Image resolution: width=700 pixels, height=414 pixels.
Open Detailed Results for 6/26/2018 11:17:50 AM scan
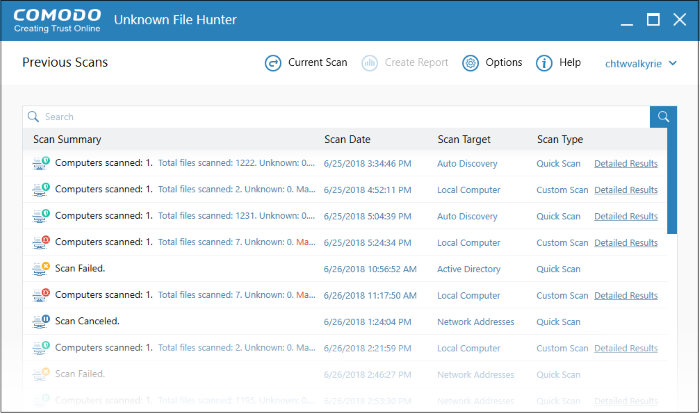(x=626, y=295)
